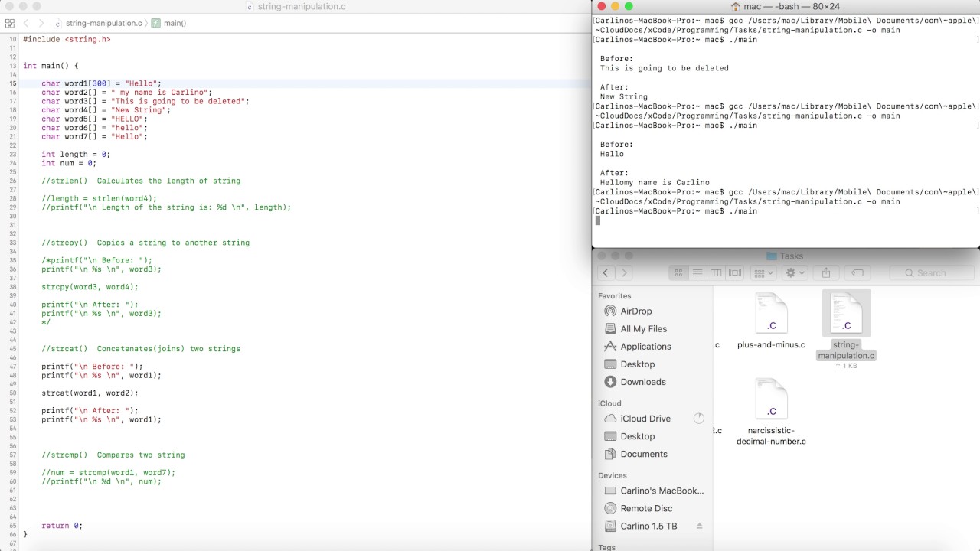
Task: Click the 'int main() {' line
Action: 51,66
